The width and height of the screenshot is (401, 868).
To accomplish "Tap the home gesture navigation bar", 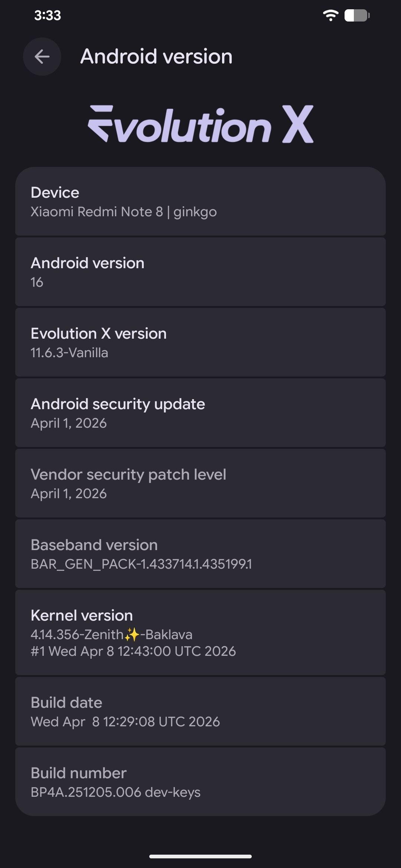I will point(200,857).
